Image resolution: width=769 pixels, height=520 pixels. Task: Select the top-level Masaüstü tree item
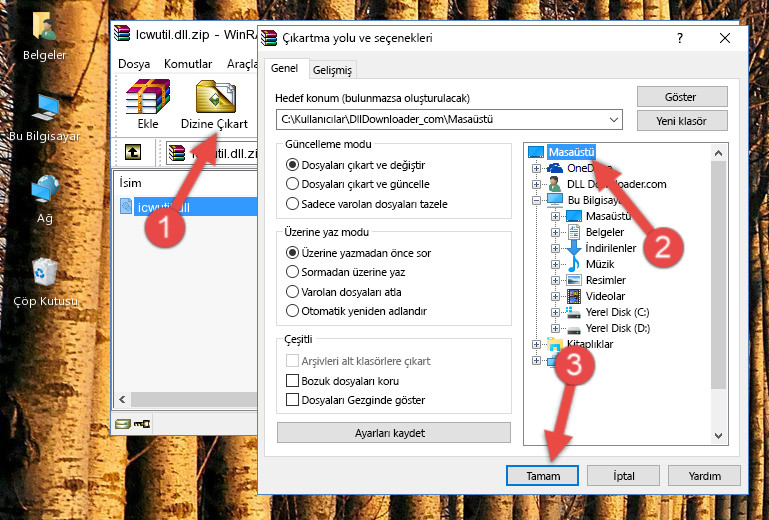(571, 152)
